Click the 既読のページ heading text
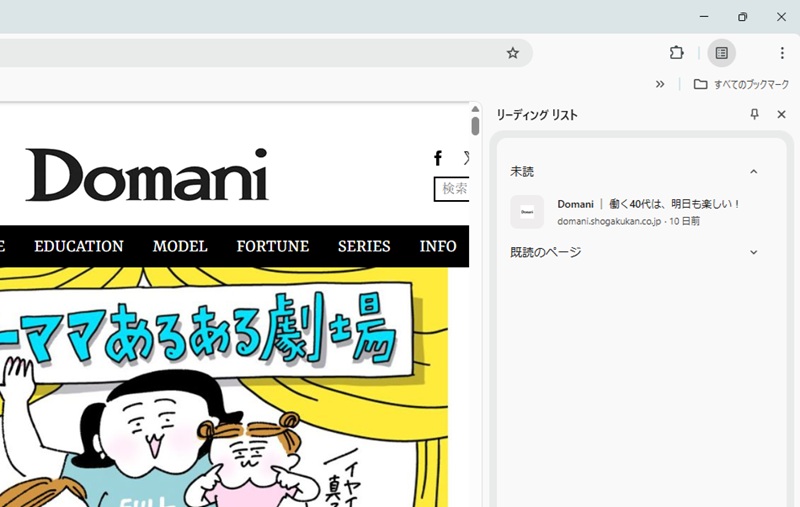The width and height of the screenshot is (800, 507). point(545,252)
